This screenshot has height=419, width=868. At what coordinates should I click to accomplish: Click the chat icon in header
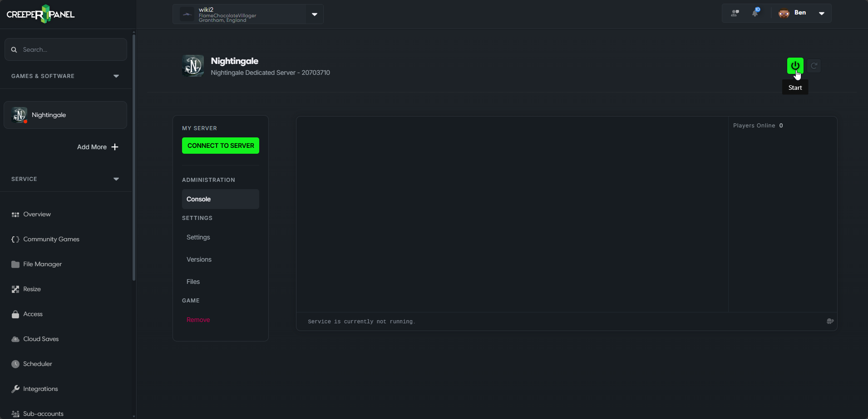coord(735,13)
